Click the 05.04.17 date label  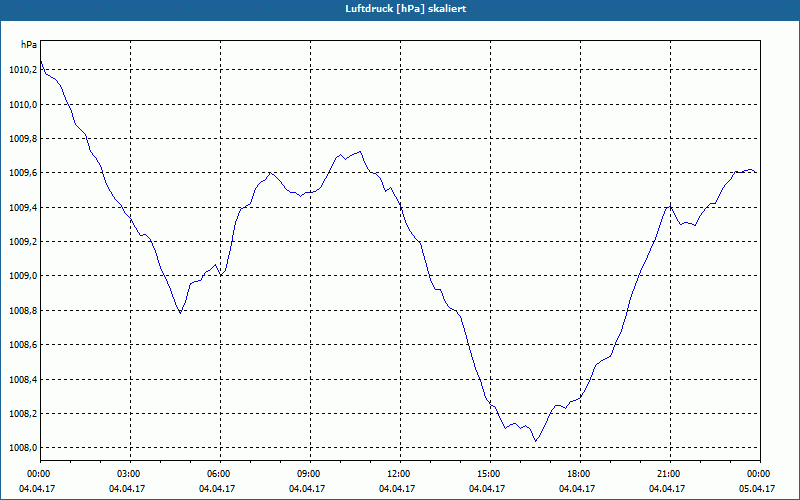757,488
